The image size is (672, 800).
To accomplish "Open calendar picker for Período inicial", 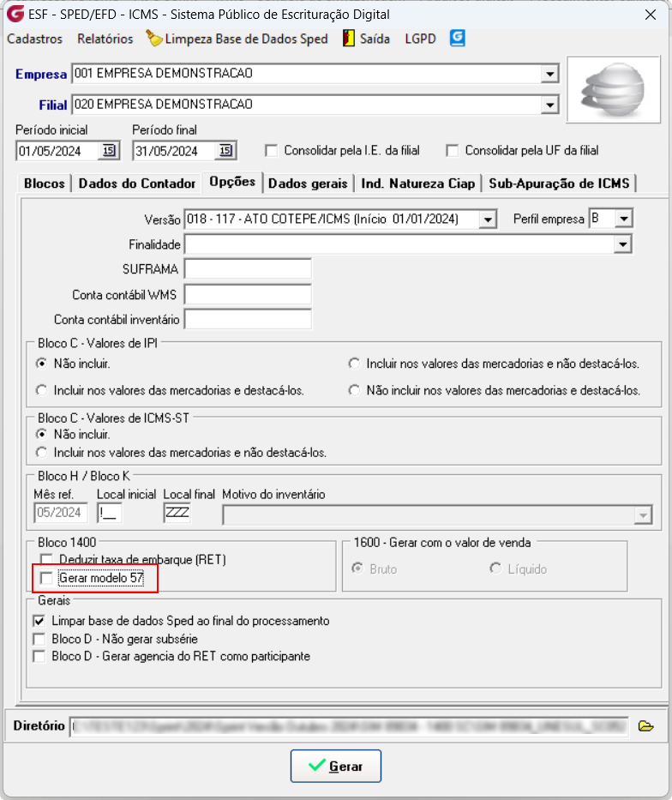I will click(x=109, y=151).
